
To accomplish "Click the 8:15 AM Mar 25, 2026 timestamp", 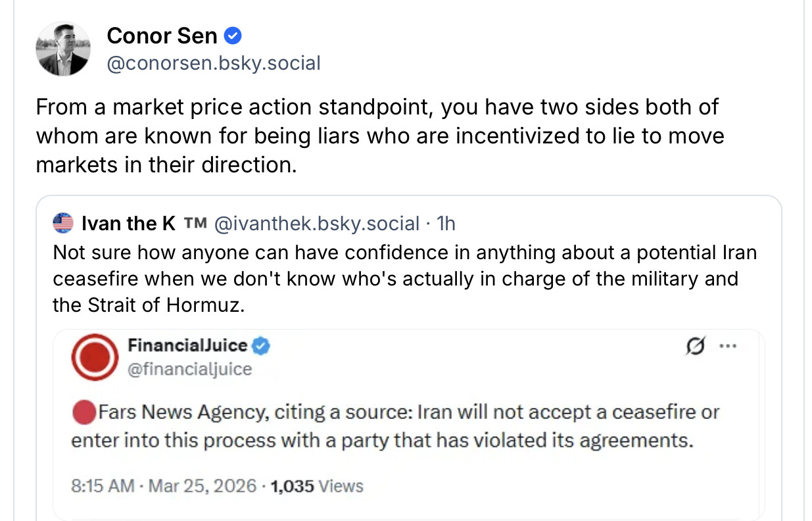I will pyautogui.click(x=164, y=486).
